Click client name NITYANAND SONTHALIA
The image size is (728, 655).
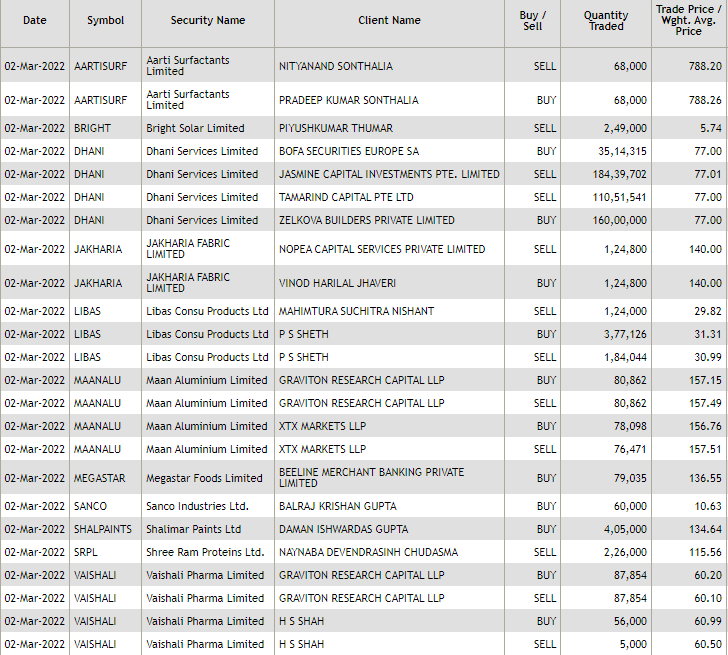pos(335,66)
